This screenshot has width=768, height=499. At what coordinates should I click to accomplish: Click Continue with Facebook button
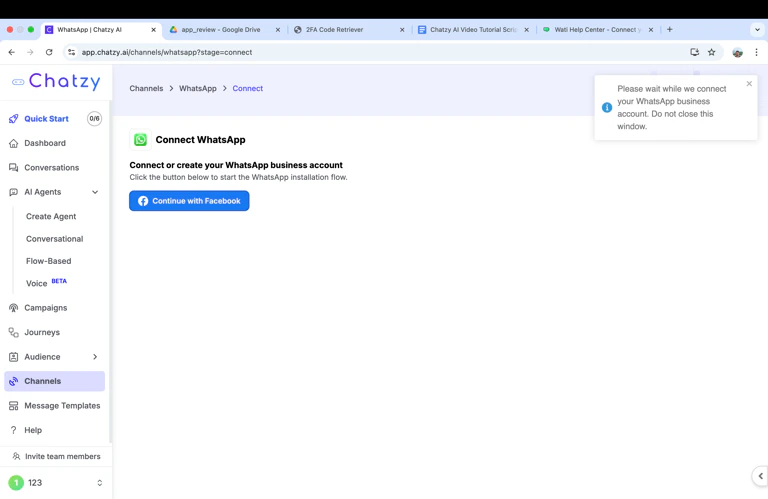click(189, 201)
